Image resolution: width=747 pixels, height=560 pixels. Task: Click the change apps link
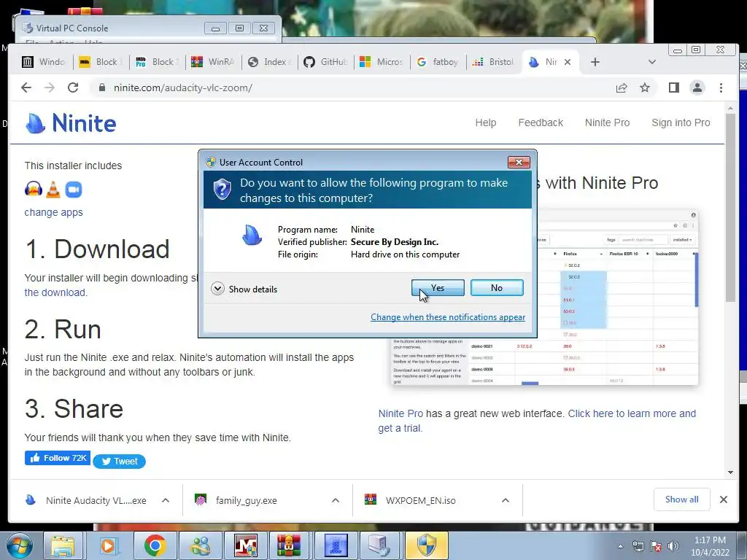[x=54, y=212]
